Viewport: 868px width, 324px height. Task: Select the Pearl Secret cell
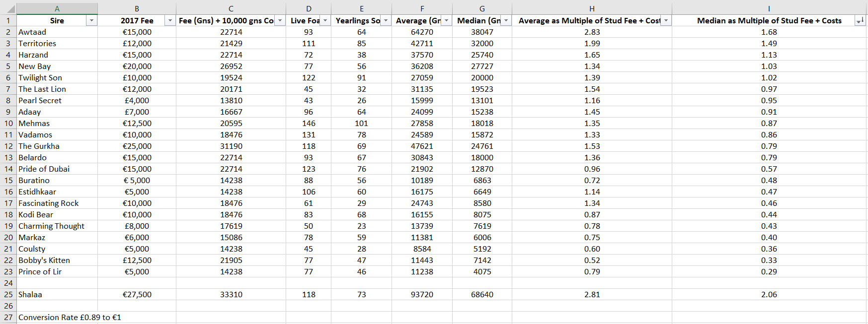[57, 100]
